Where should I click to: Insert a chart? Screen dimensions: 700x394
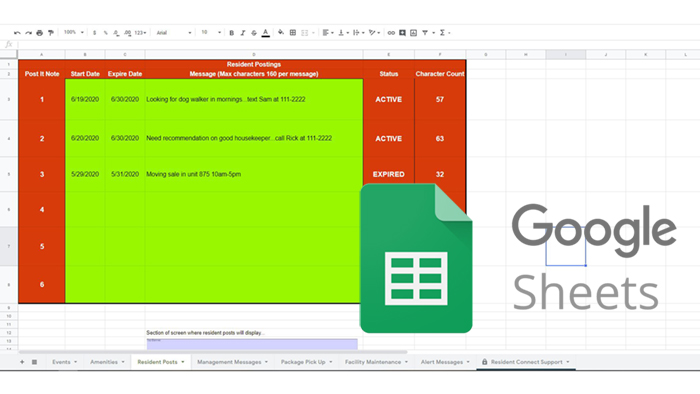point(413,33)
